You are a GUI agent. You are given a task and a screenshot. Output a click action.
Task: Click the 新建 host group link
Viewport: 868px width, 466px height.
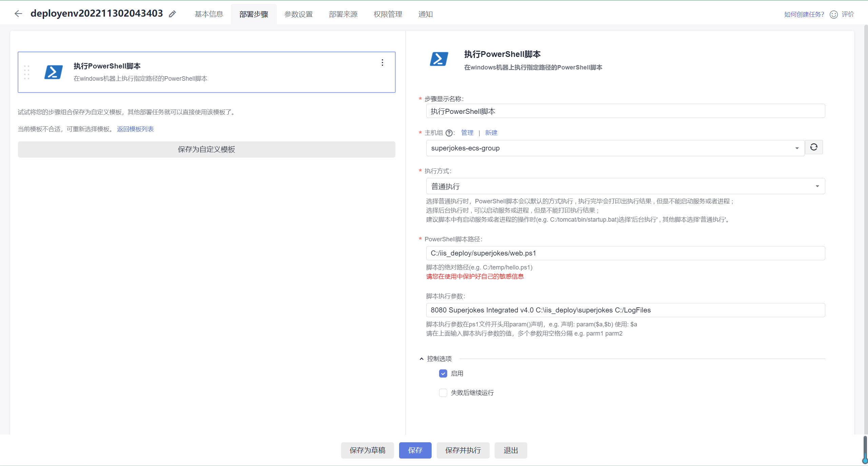tap(491, 133)
